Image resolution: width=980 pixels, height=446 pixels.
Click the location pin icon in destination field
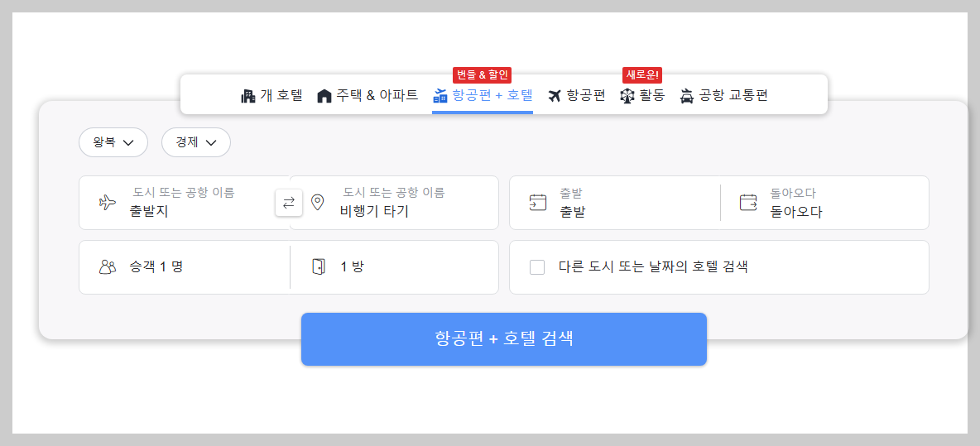click(318, 203)
